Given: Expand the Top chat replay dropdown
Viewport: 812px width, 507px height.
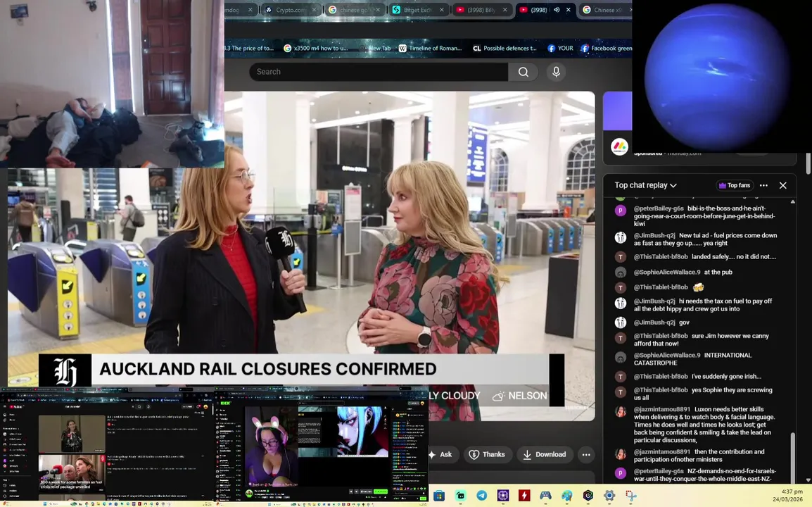Looking at the screenshot, I should click(x=645, y=185).
